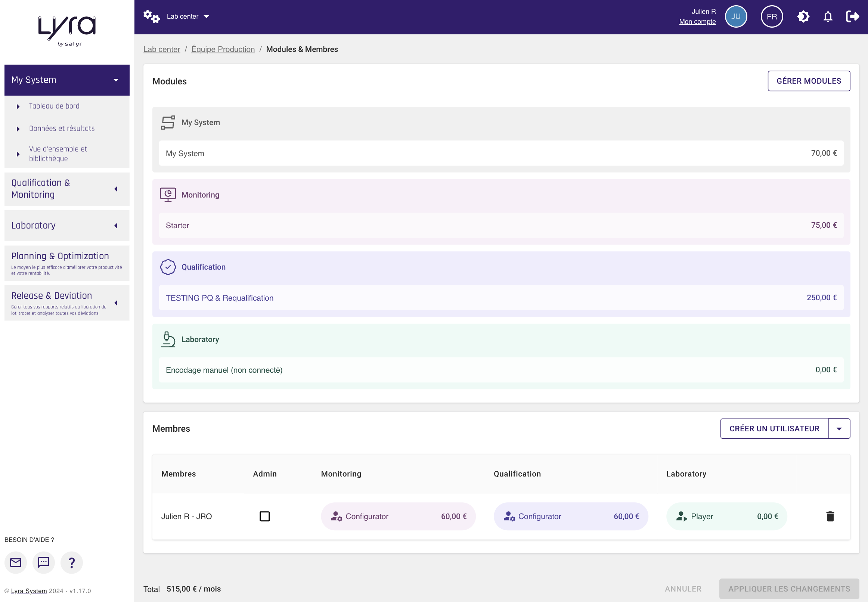The width and height of the screenshot is (868, 602).
Task: Click Qualification Configurator role icon
Action: 509,516
